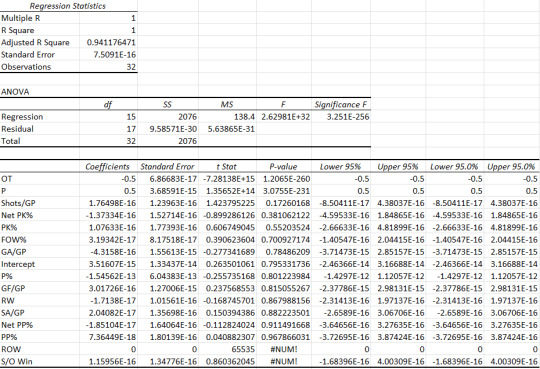This screenshot has width=540, height=369.
Task: Click the Significance F header cell
Action: (x=341, y=104)
